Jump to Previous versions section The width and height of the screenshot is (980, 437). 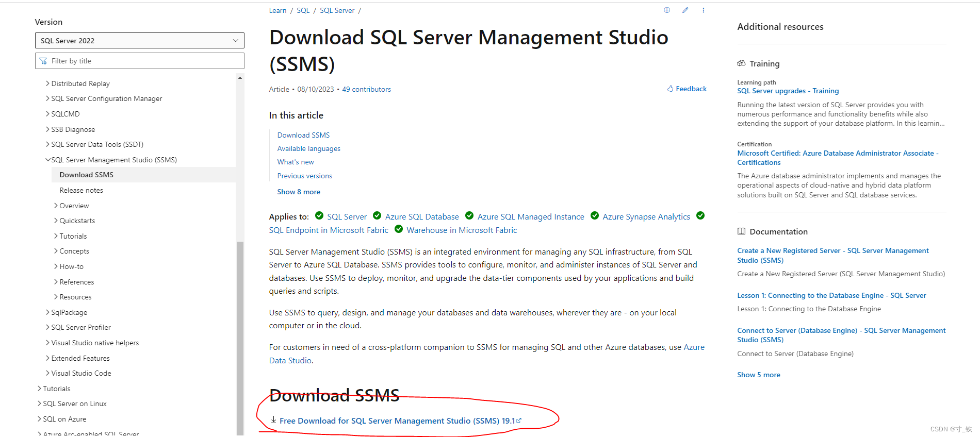305,176
